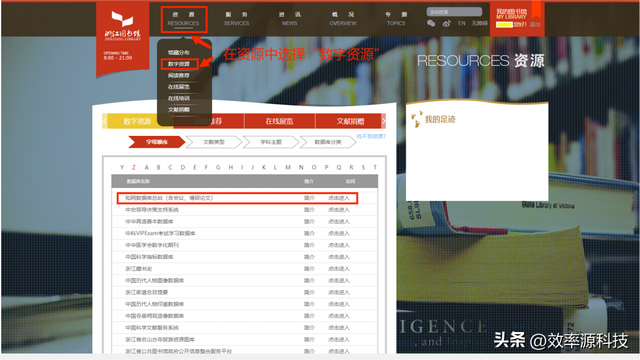Click the 中国历代人物图像数据库 row name

click(x=154, y=281)
